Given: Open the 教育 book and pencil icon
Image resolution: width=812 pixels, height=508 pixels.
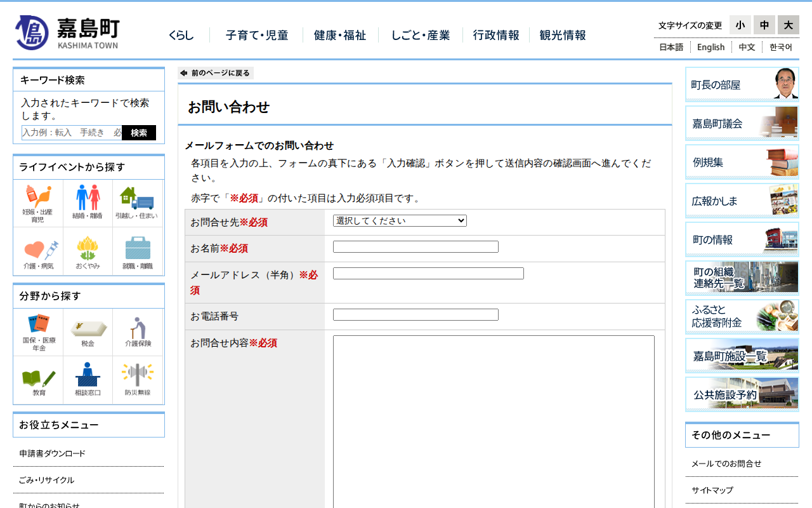Looking at the screenshot, I should [x=38, y=380].
